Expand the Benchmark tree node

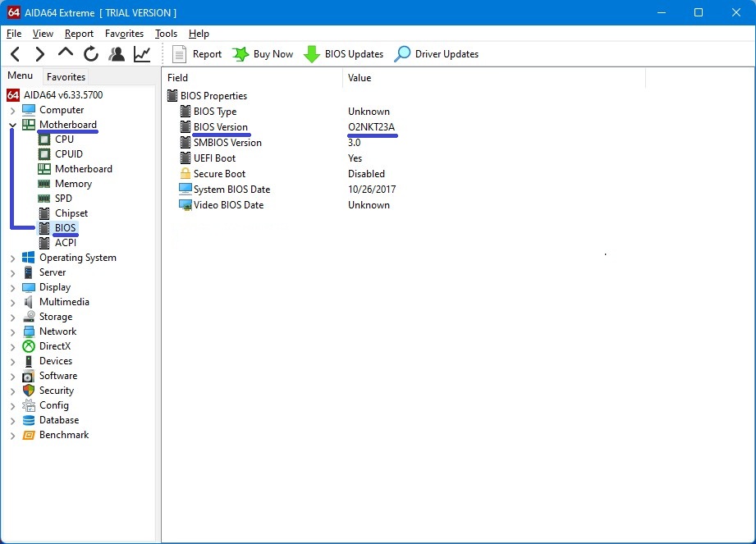(12, 435)
